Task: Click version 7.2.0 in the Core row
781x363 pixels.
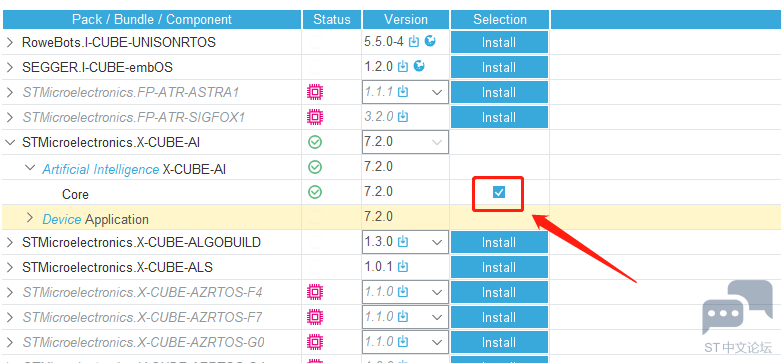Action: pos(379,192)
